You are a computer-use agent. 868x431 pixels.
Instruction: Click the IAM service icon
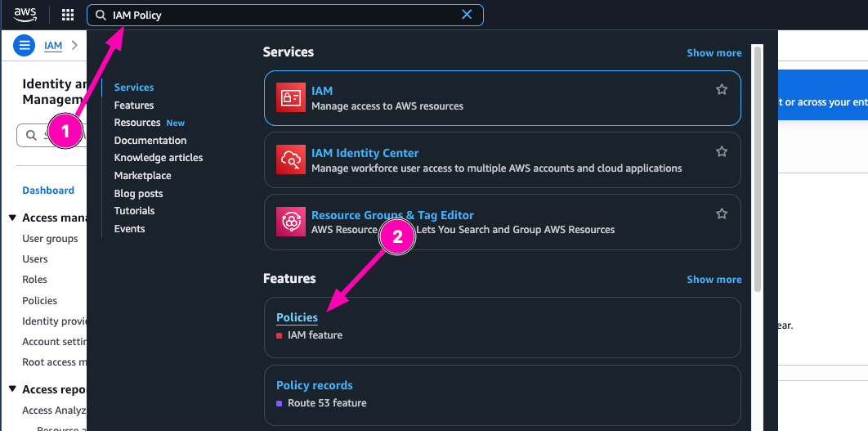click(290, 97)
